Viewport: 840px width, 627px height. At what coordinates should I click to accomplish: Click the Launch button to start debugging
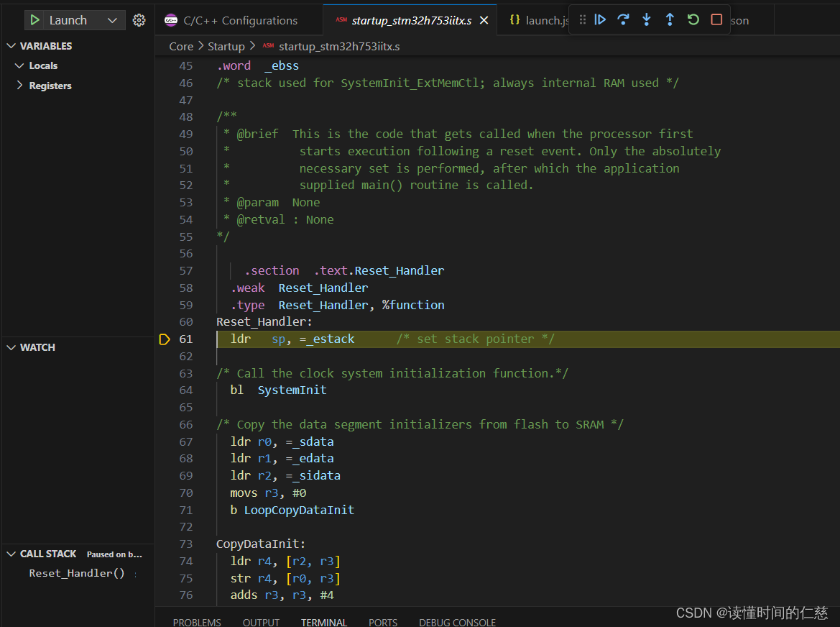click(34, 19)
